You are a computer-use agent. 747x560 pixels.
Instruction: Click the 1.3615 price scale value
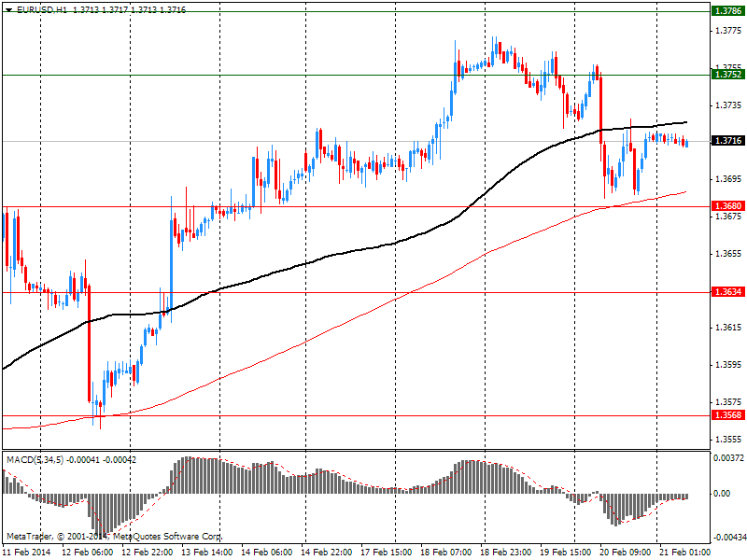pyautogui.click(x=729, y=328)
